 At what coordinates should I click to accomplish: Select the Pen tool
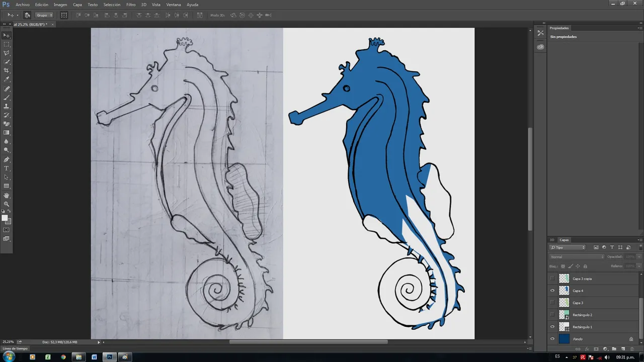click(x=7, y=159)
